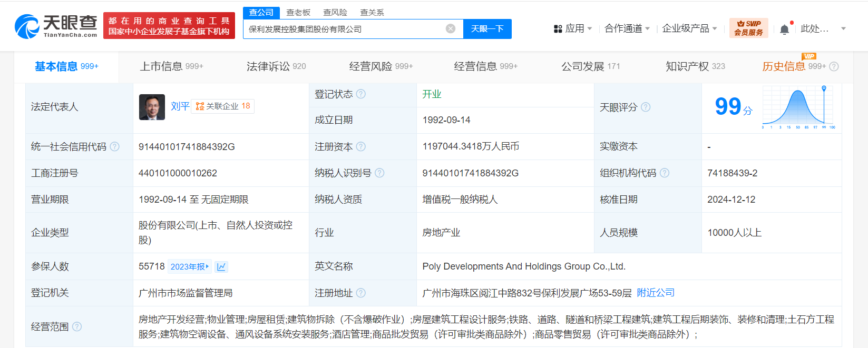Open the notification bell
Viewport: 868px width, 348px height.
point(784,29)
